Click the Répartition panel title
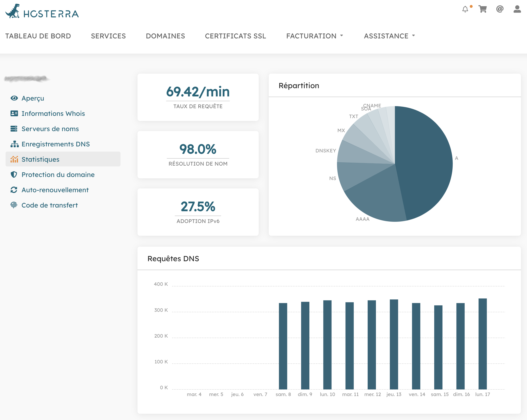The image size is (527, 420). pos(299,86)
